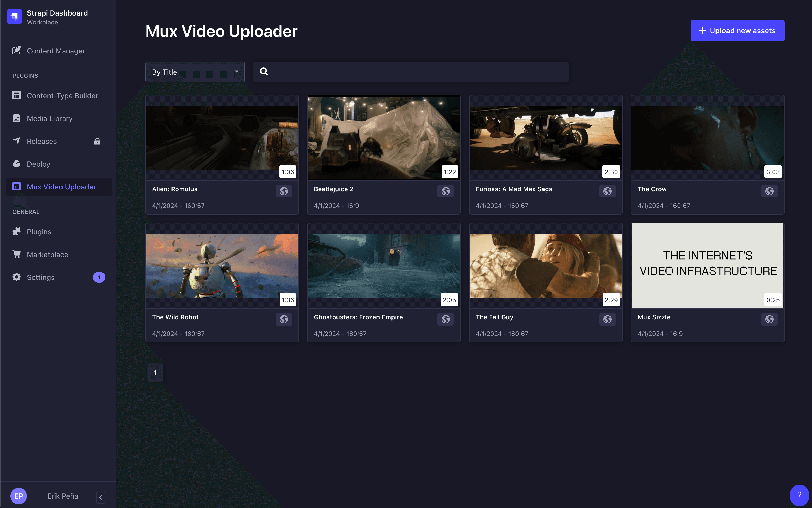Click the search magnifier icon

[264, 72]
